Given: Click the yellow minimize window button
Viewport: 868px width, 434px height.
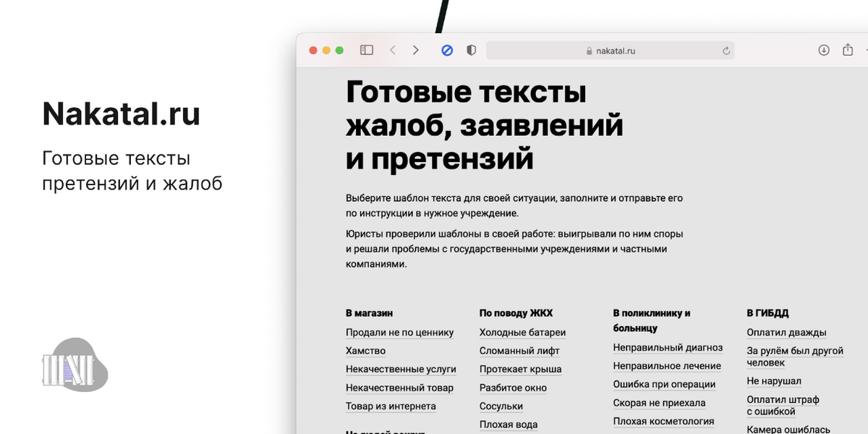Looking at the screenshot, I should click(326, 51).
